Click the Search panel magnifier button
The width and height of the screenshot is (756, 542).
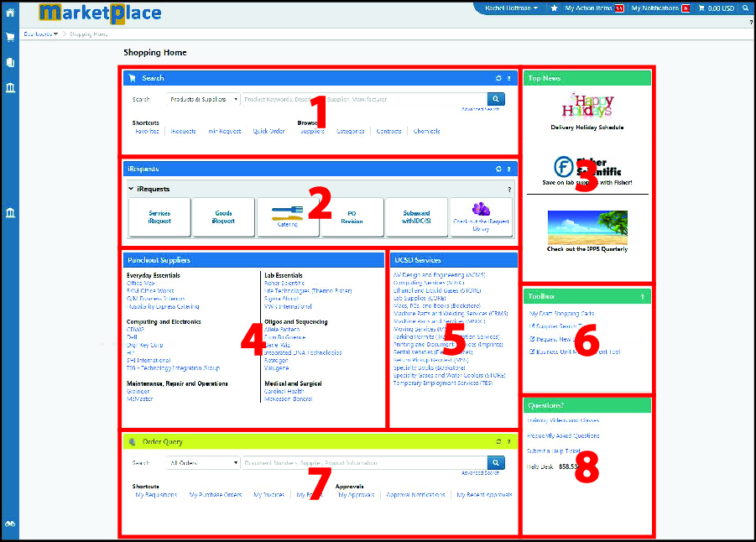pos(496,99)
